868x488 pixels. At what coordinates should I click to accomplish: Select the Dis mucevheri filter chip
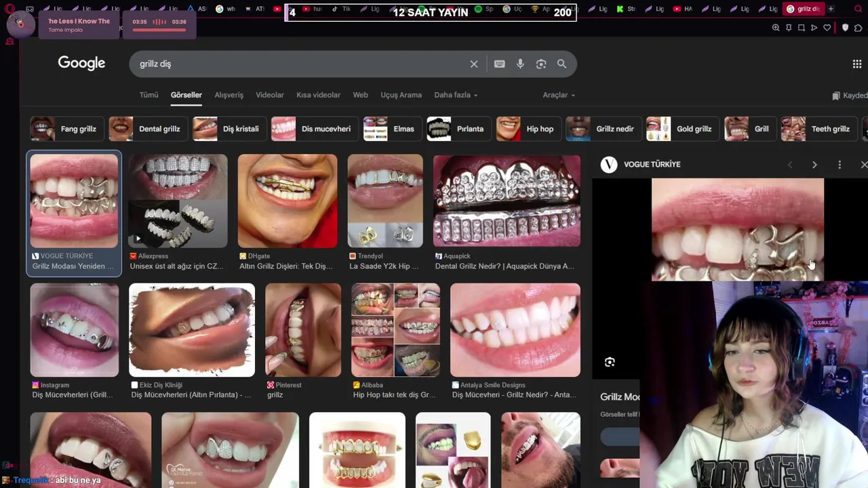coord(313,129)
